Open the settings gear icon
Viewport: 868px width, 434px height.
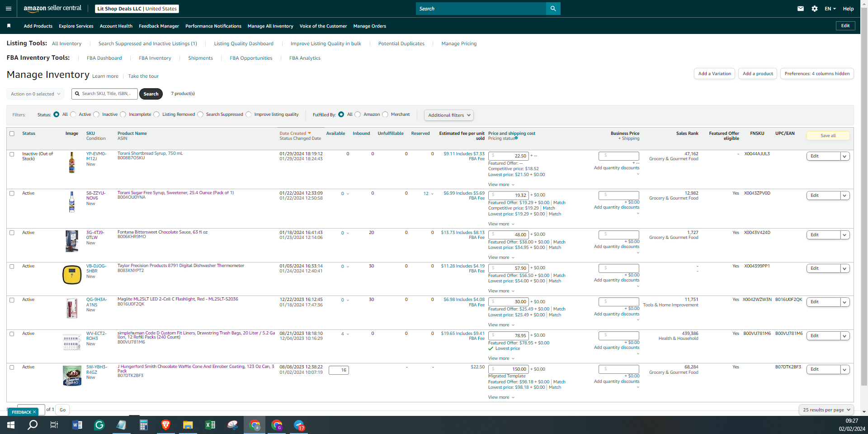coord(815,9)
